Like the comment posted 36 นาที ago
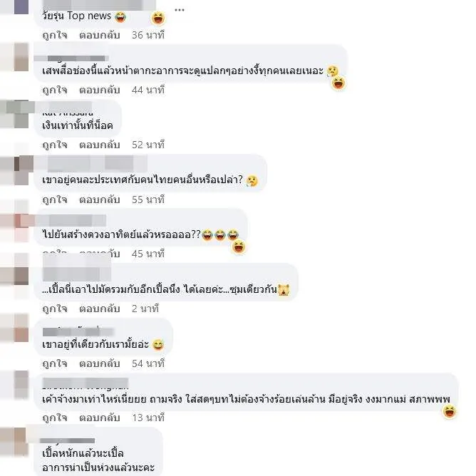 click(55, 35)
